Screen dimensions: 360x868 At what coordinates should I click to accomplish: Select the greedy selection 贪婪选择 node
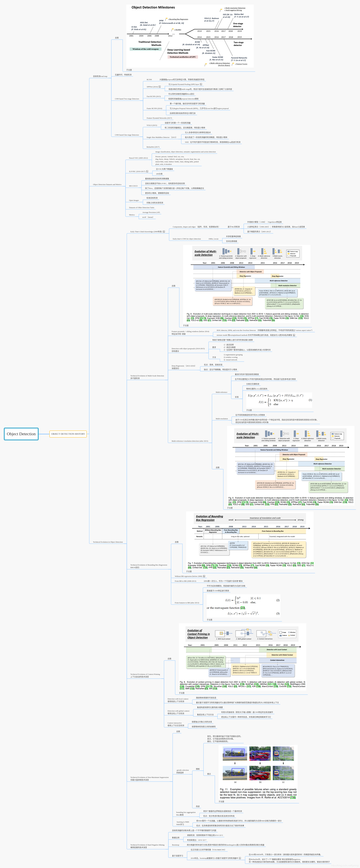pyautogui.click(x=182, y=771)
